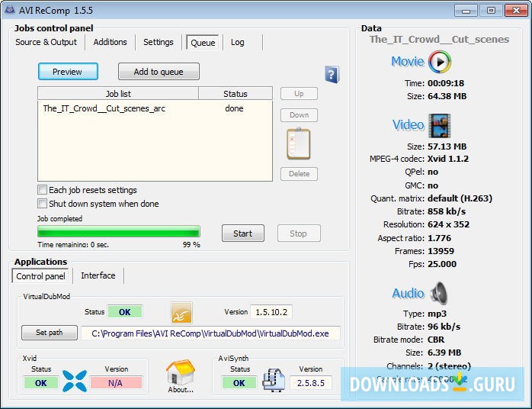Click audio size value 6.39 MB
Screen dimensions: 532x409
pyautogui.click(x=444, y=353)
